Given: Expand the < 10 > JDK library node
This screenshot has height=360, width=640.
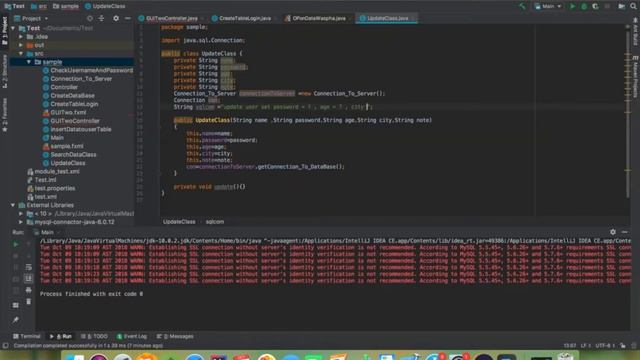Looking at the screenshot, I should [x=21, y=213].
